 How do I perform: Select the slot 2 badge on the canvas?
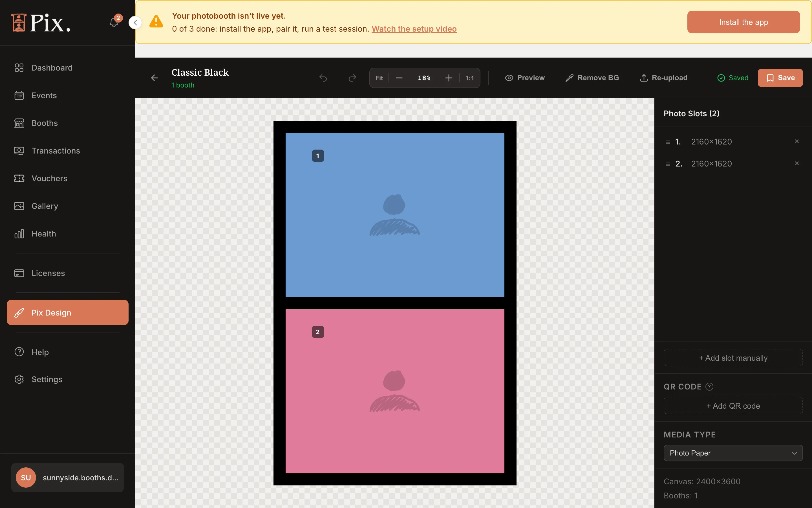pyautogui.click(x=318, y=332)
